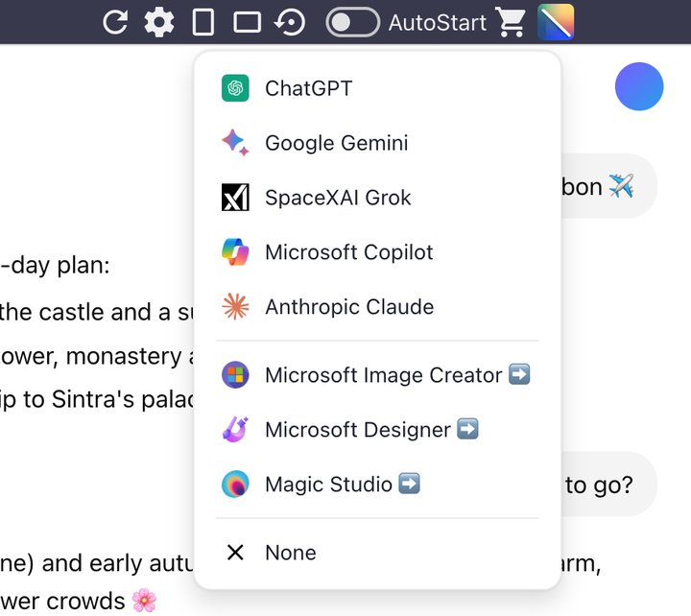Click the 'wer crowds' text line

coord(79,602)
